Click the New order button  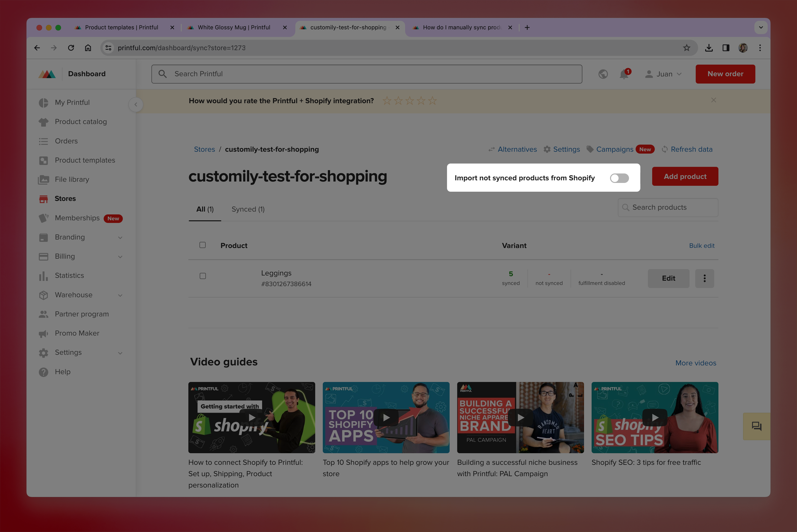click(x=725, y=74)
